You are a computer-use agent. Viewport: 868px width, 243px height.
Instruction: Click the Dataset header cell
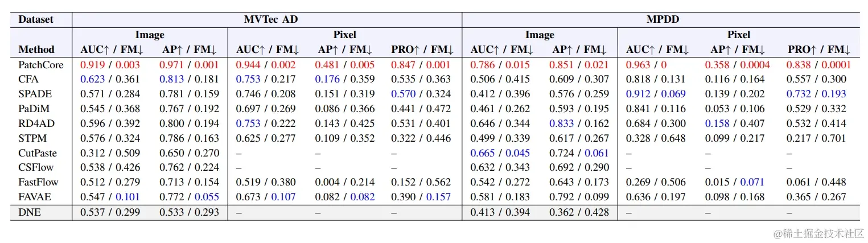point(36,19)
